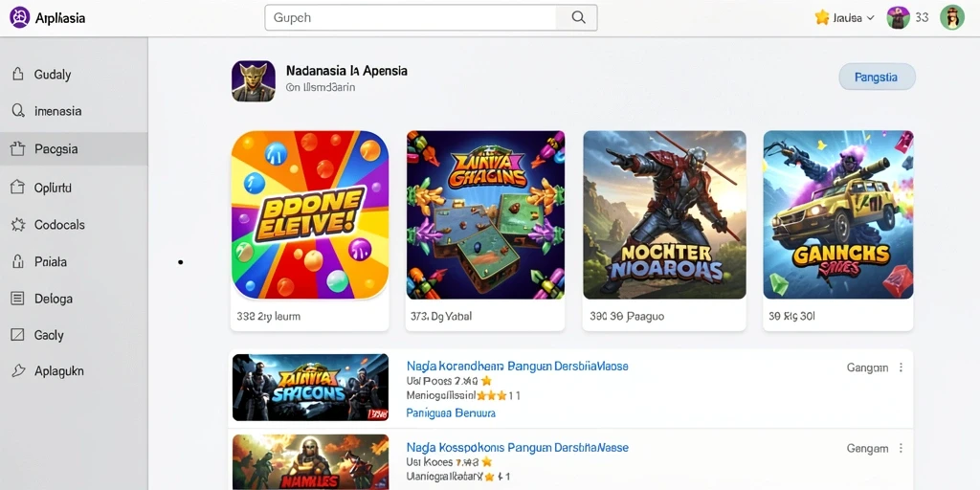Click the Poiala lock icon
This screenshot has width=980, height=490.
click(x=18, y=262)
